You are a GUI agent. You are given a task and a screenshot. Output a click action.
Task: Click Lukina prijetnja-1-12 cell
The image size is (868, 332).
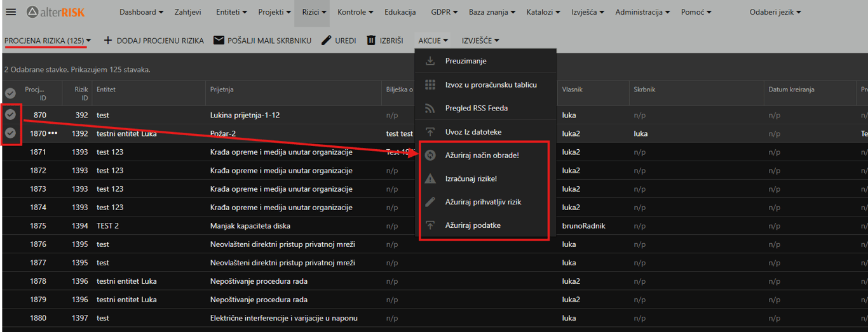[245, 116]
